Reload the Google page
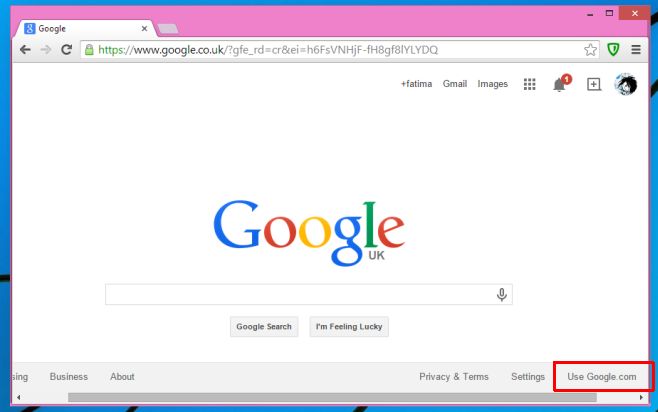The height and width of the screenshot is (412, 658). [x=66, y=50]
